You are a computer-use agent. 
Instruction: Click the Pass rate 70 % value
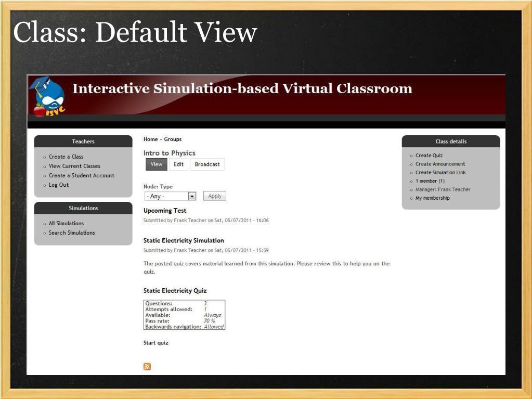tap(210, 321)
